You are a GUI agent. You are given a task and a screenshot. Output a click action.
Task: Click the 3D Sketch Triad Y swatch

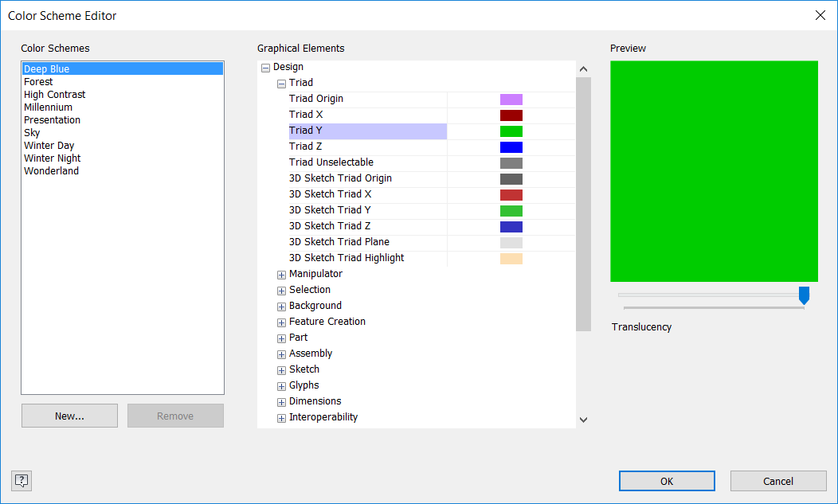(x=511, y=210)
